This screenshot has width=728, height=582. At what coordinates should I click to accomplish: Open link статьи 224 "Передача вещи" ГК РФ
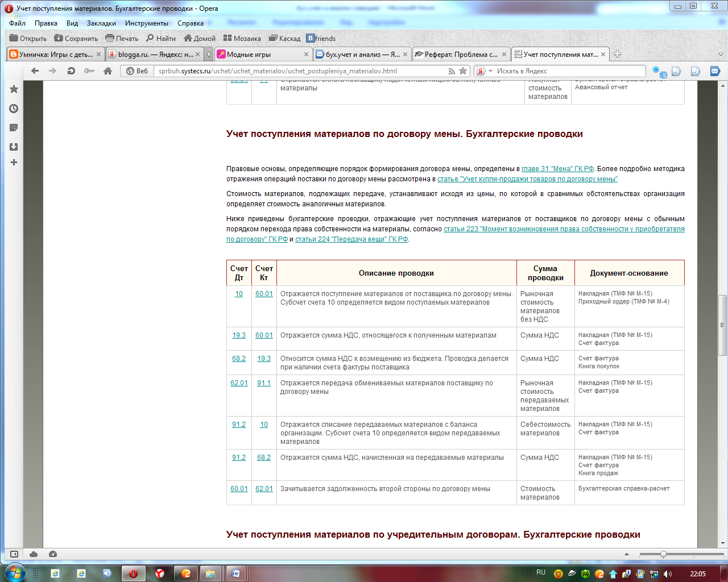(x=351, y=239)
